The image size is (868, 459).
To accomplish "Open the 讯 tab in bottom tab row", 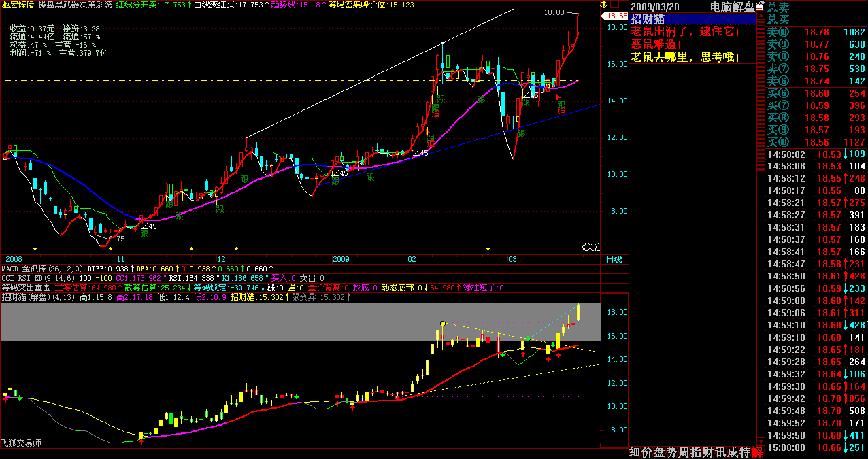I will (x=722, y=452).
